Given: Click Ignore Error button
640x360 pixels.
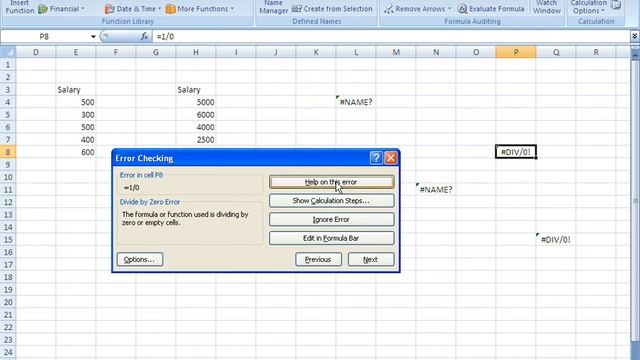Looking at the screenshot, I should coord(331,220).
